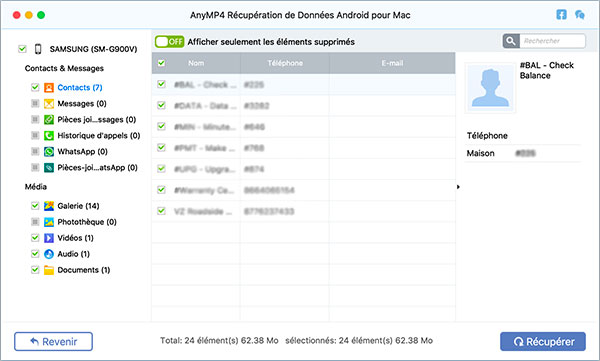Start recovery with the Récupérer button
The width and height of the screenshot is (600, 361).
(x=543, y=341)
